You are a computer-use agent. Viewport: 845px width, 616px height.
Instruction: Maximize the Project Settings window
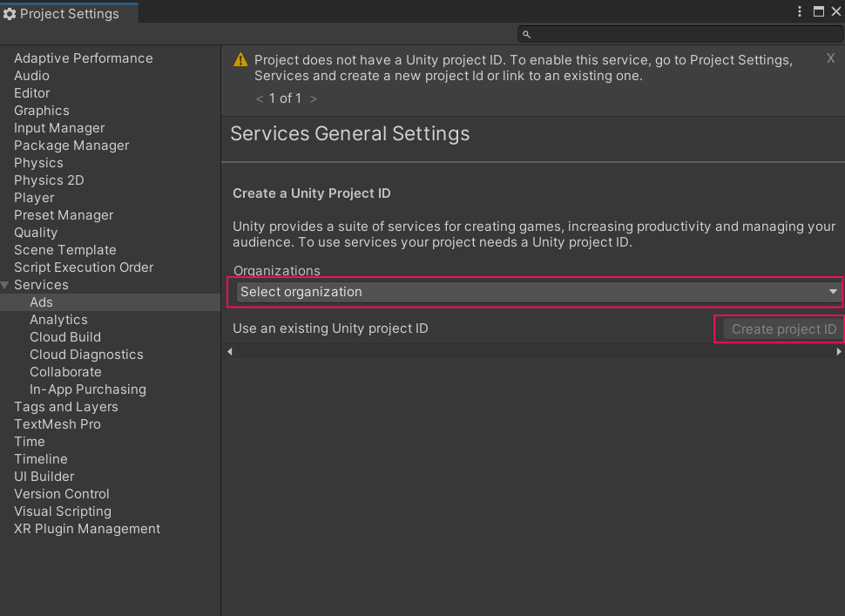pyautogui.click(x=818, y=12)
